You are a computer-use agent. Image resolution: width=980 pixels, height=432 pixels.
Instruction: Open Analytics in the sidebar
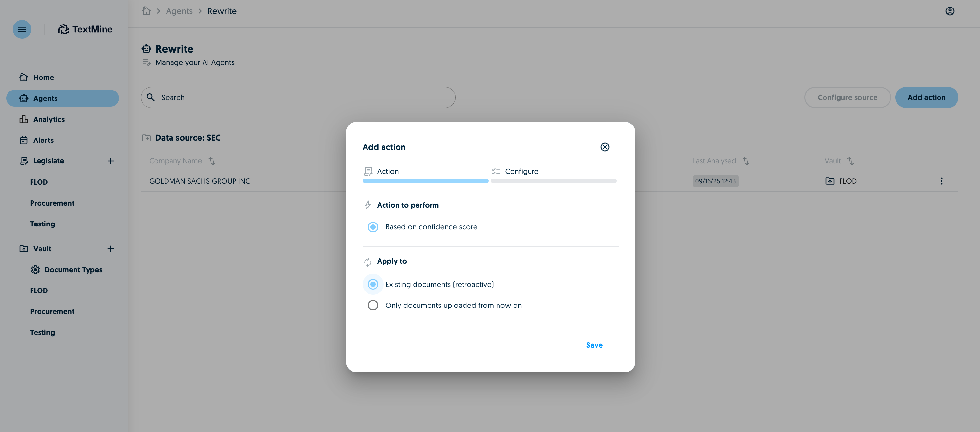click(x=62, y=119)
